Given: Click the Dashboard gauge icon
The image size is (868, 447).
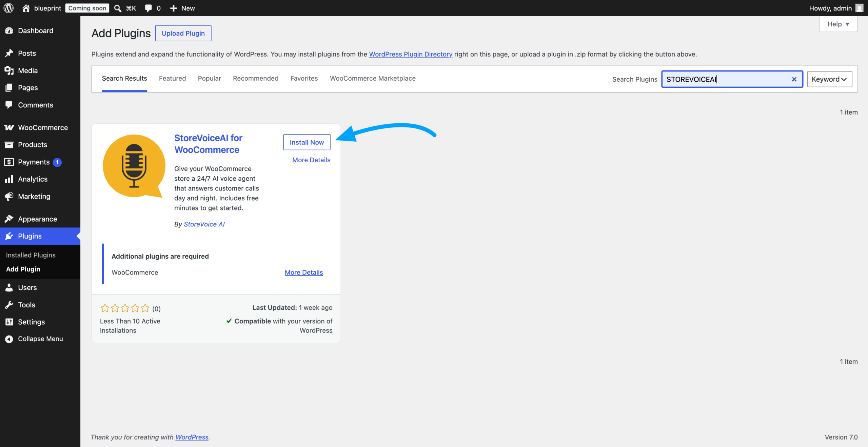Looking at the screenshot, I should [x=9, y=31].
